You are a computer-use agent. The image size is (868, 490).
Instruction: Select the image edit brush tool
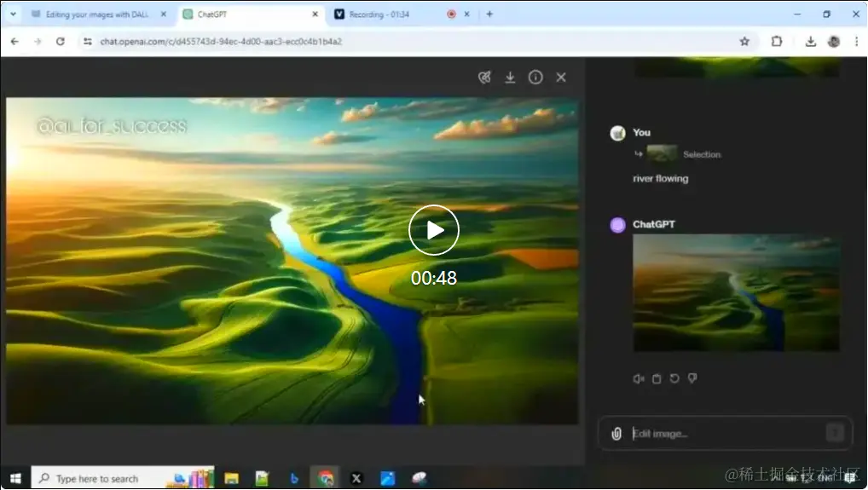pyautogui.click(x=484, y=78)
